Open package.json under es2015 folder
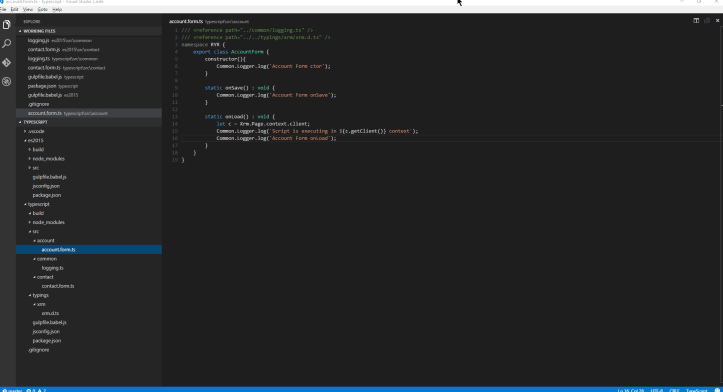 [89, 195]
